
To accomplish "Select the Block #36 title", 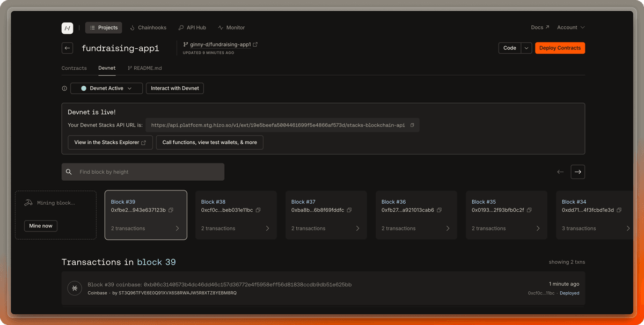I will pyautogui.click(x=393, y=202).
